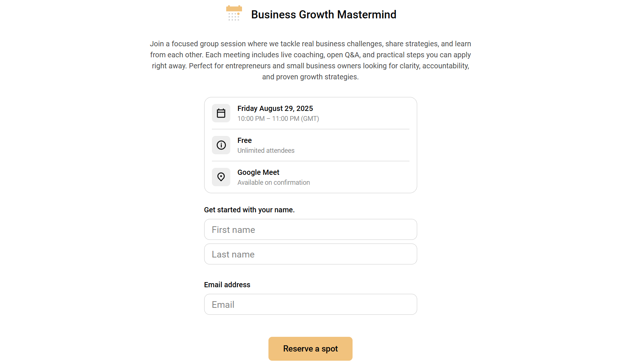The width and height of the screenshot is (621, 364).
Task: Click the Business Growth Mastermind title
Action: tap(324, 15)
